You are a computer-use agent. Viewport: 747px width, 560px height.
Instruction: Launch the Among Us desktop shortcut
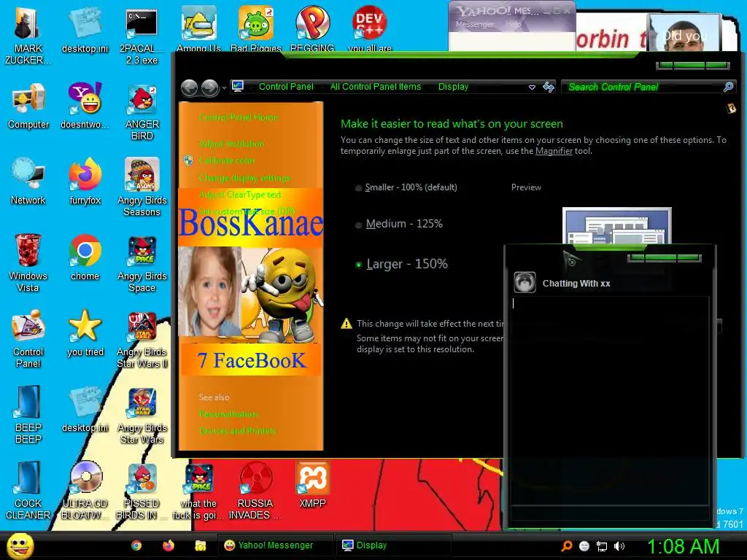(x=198, y=28)
